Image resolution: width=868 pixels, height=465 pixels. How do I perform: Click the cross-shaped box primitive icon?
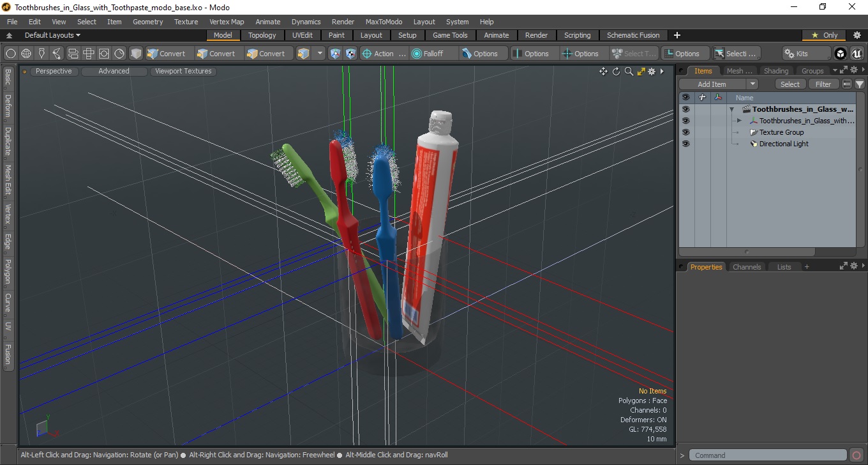[x=88, y=54]
